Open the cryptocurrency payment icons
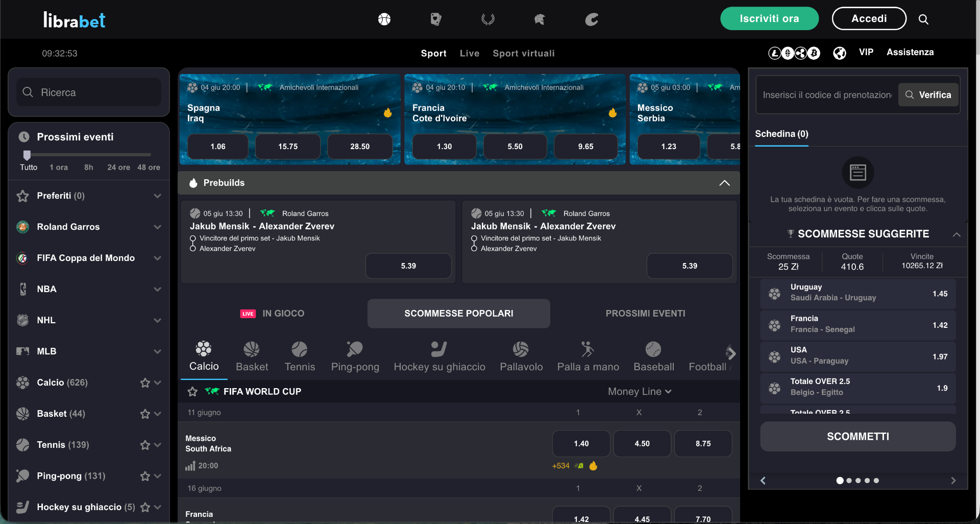This screenshot has width=980, height=524. (794, 53)
